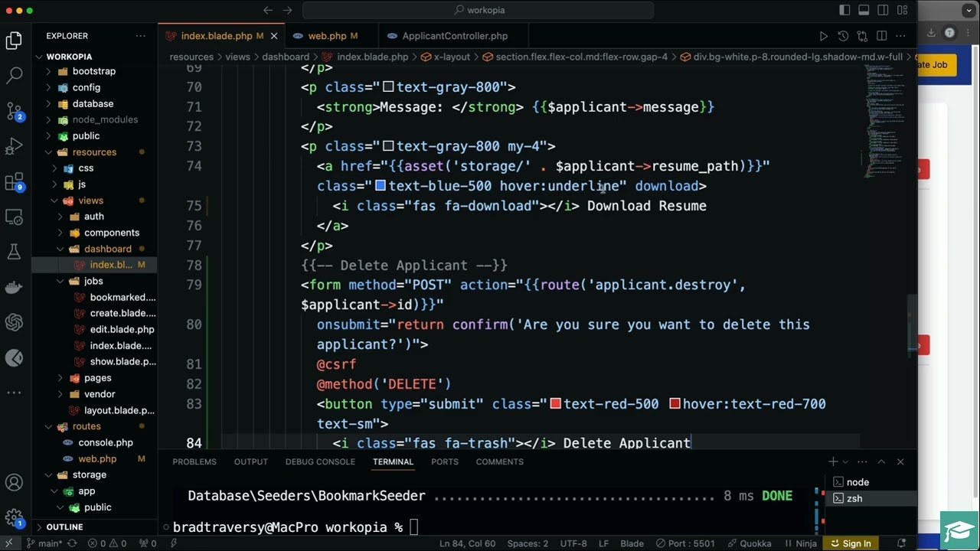Toggle the primary sidebar visibility
The width and height of the screenshot is (980, 551).
click(844, 10)
